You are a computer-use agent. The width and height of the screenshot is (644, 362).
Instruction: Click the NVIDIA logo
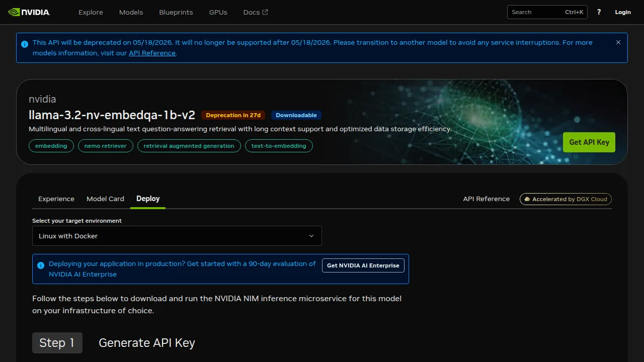pyautogui.click(x=29, y=12)
